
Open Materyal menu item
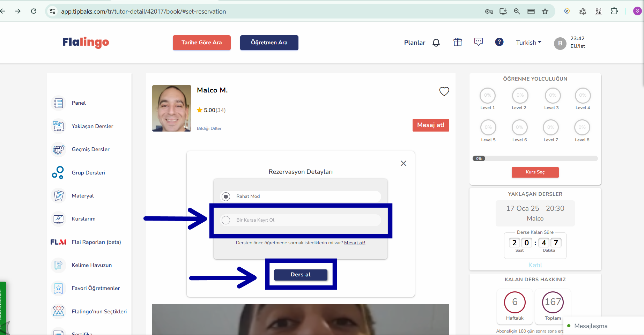(x=83, y=196)
